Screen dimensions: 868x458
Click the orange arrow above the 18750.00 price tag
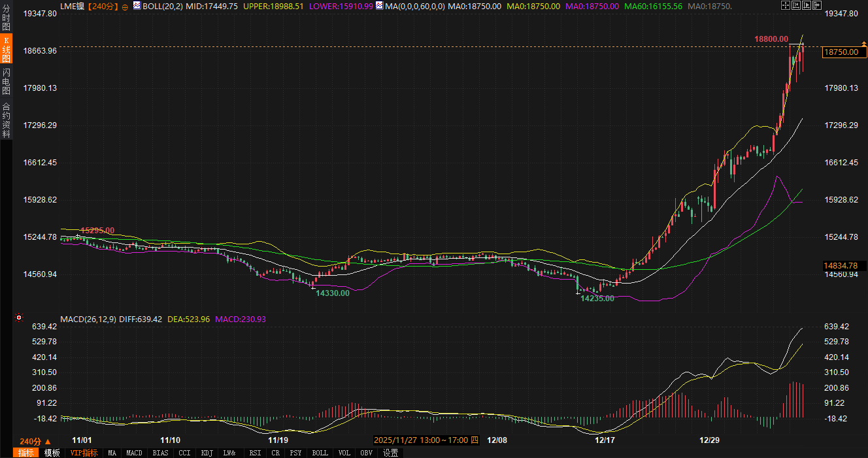(x=864, y=44)
